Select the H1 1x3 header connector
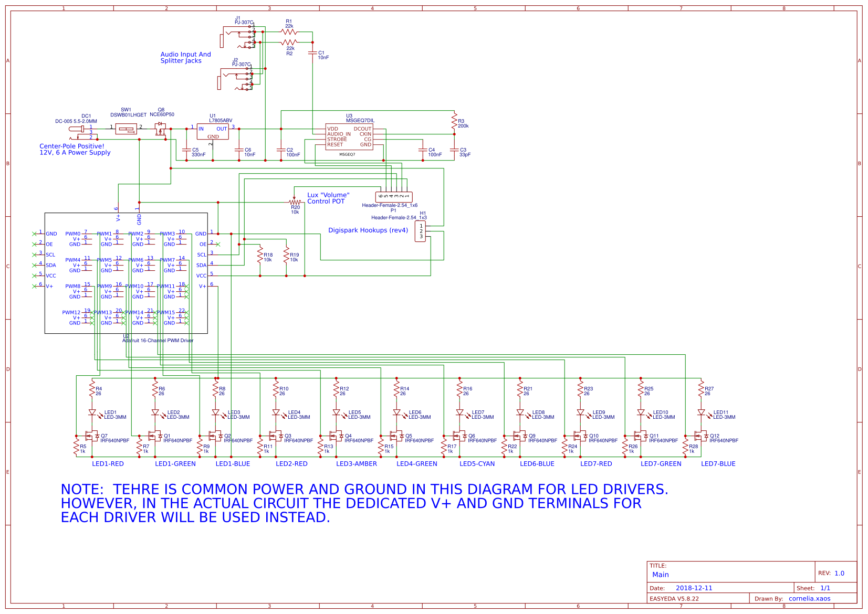The height and width of the screenshot is (614, 868). [x=421, y=231]
